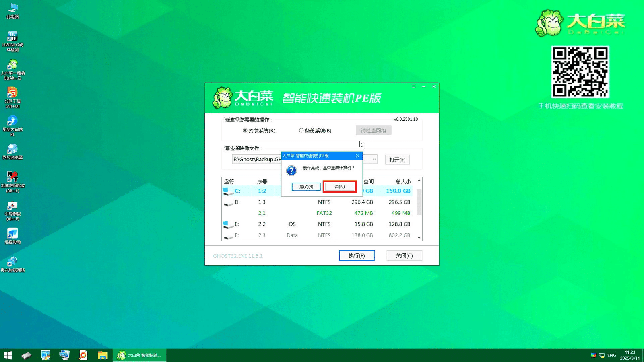Select the 安装系统(R) radio button
The height and width of the screenshot is (362, 644).
click(259, 130)
